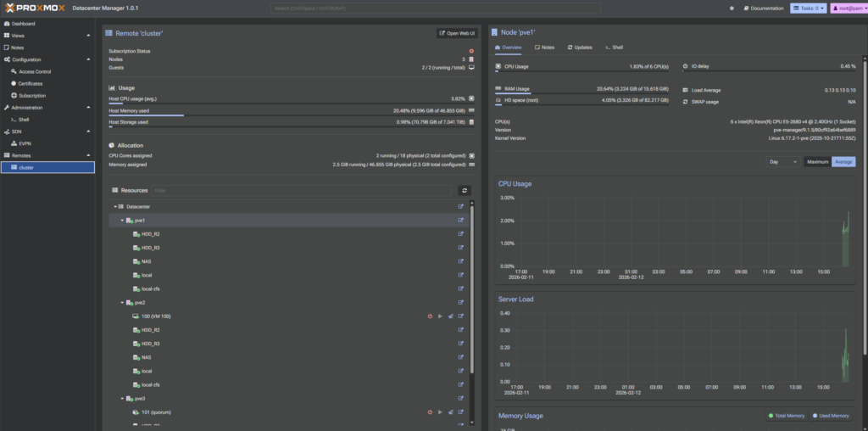Open external link for HDD_R2 under pve2

coord(460,330)
